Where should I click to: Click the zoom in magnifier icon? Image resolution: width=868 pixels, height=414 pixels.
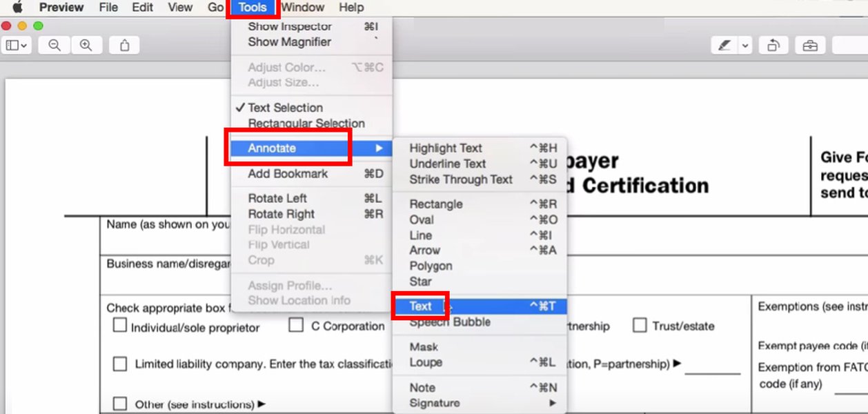(86, 46)
